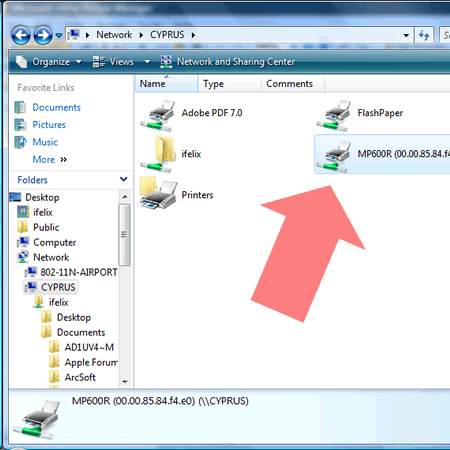Select CYPRUS computer in folder tree
The height and width of the screenshot is (450, 450).
[58, 287]
